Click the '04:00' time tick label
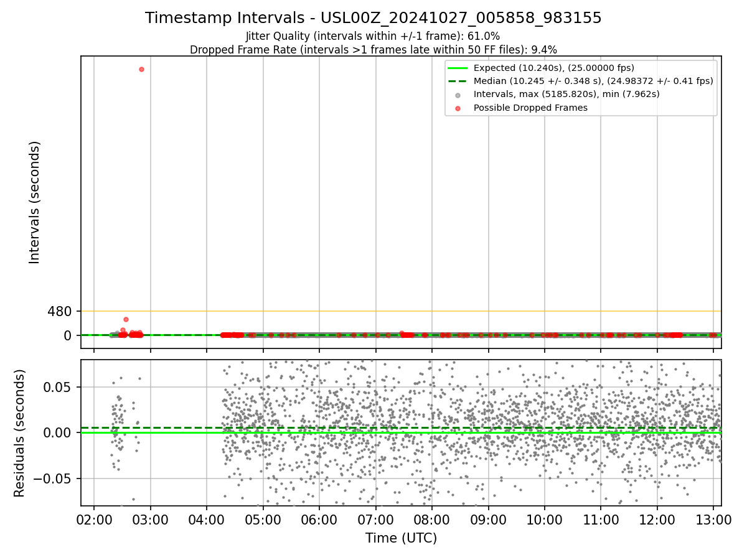This screenshot has height=560, width=747. click(207, 520)
